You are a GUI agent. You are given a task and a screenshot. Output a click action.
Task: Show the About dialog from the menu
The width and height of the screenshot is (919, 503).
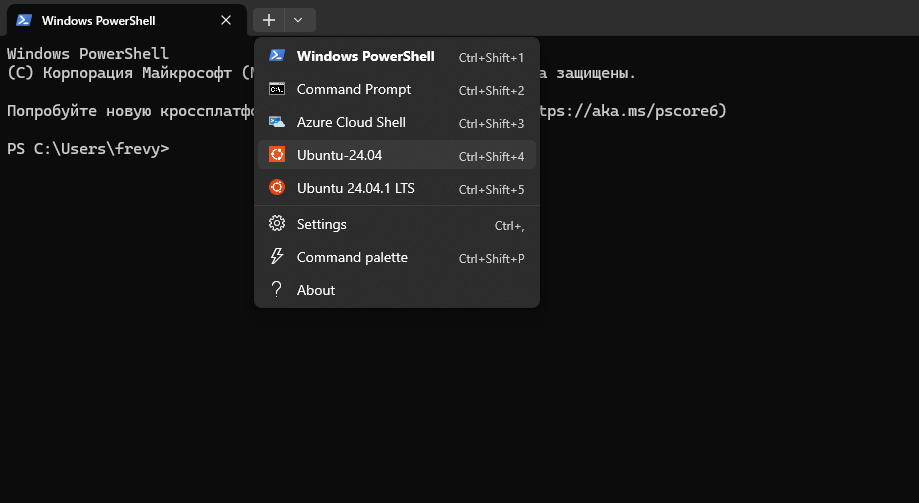click(x=316, y=290)
